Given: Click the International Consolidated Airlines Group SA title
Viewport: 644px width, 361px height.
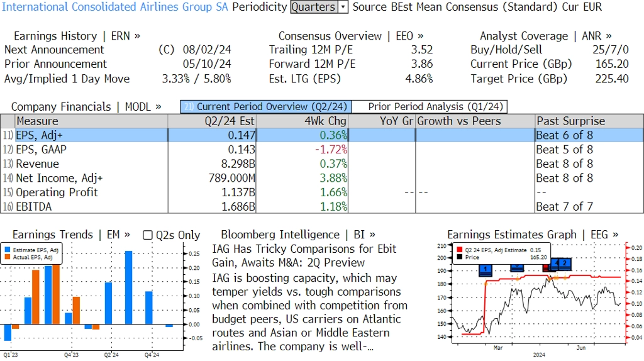Looking at the screenshot, I should click(x=115, y=7).
